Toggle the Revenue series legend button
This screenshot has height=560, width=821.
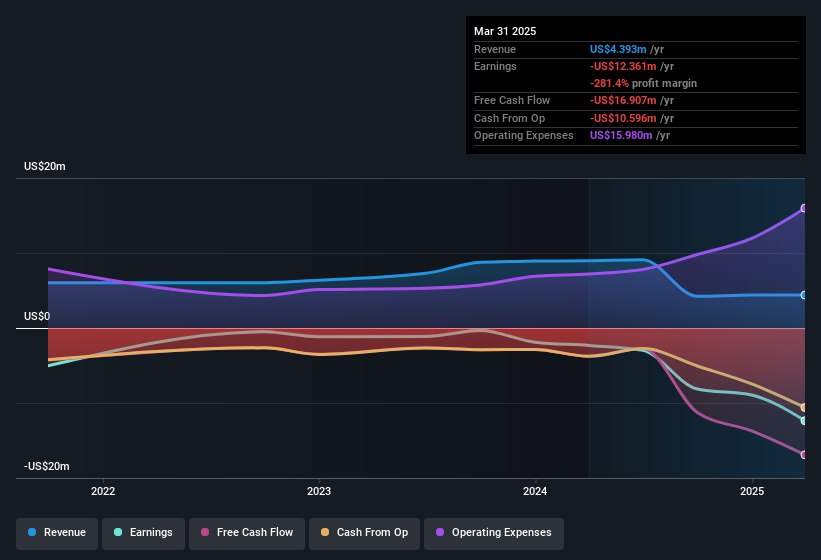tap(57, 533)
